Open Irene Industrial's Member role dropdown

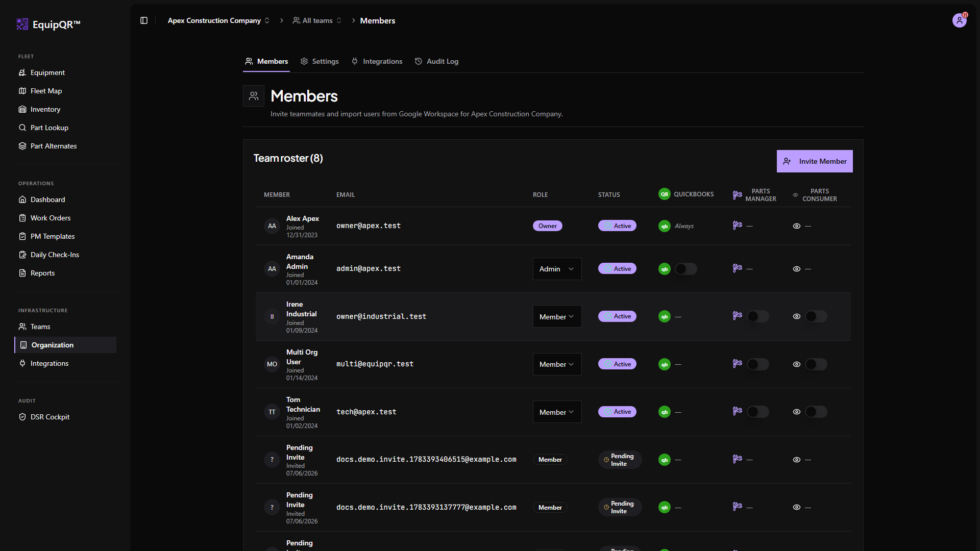coord(557,316)
